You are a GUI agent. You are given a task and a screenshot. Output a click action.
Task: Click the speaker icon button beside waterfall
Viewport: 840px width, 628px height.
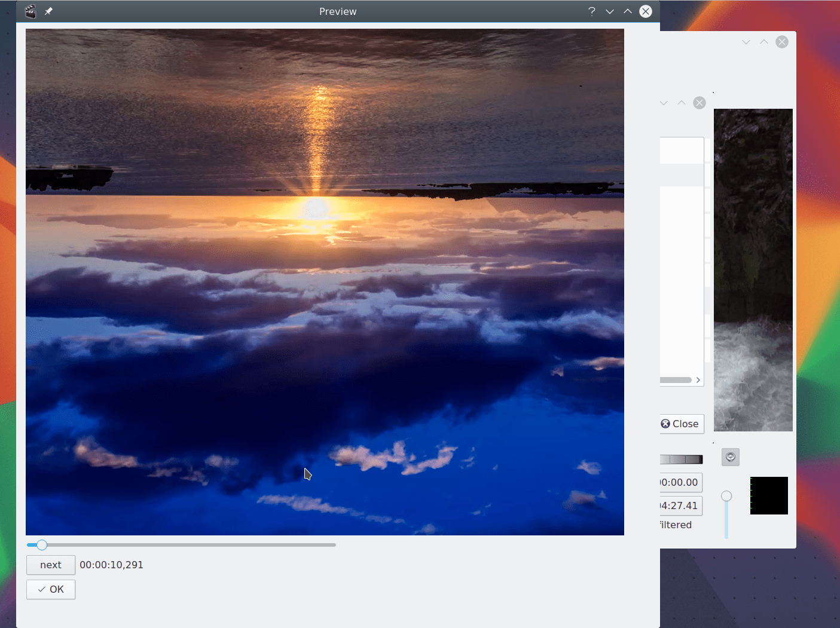(x=730, y=457)
